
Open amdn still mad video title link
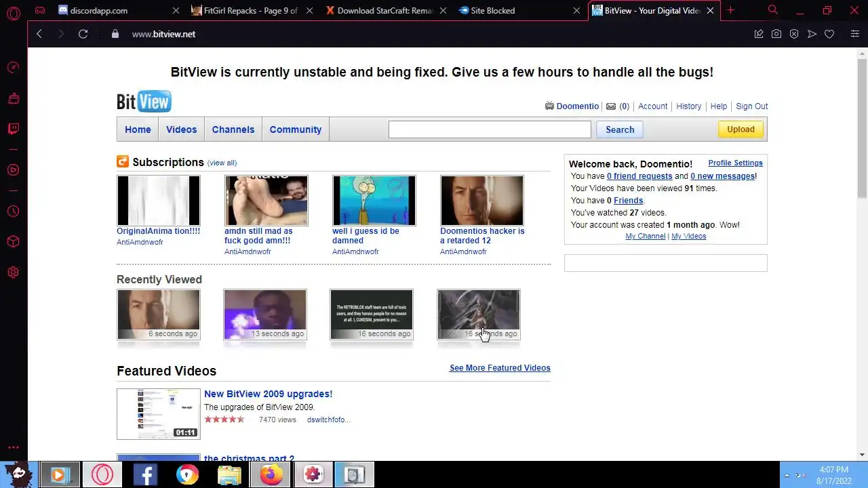point(258,235)
